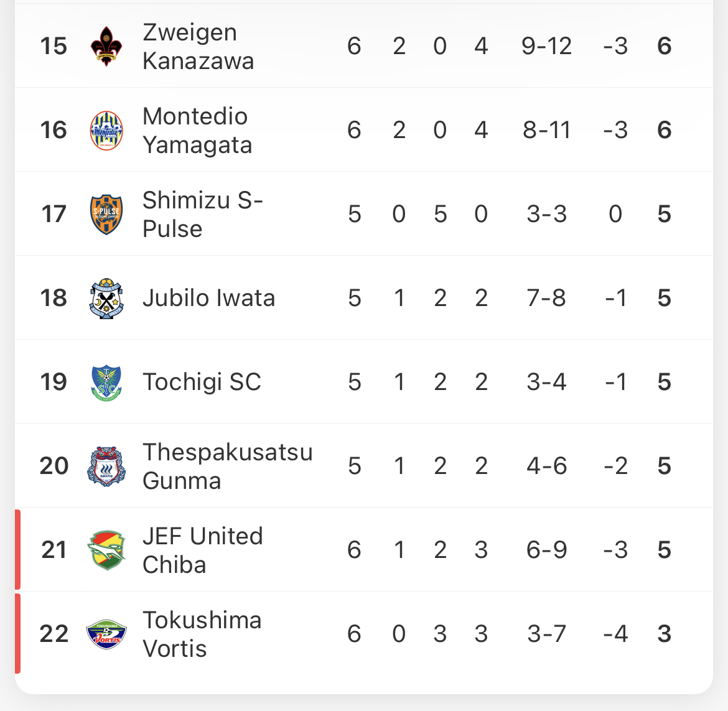Viewport: 728px width, 711px height.
Task: Click rank number 22 in the table
Action: (54, 634)
